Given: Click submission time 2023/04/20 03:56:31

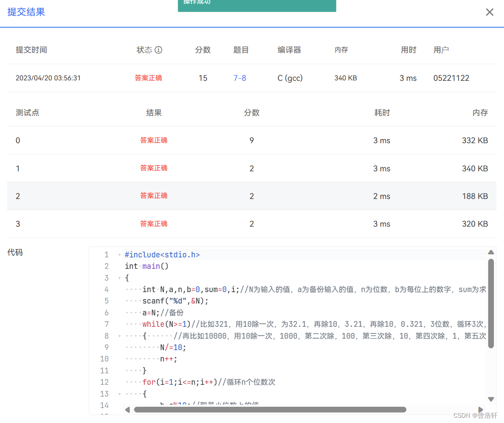Looking at the screenshot, I should click(x=48, y=78).
